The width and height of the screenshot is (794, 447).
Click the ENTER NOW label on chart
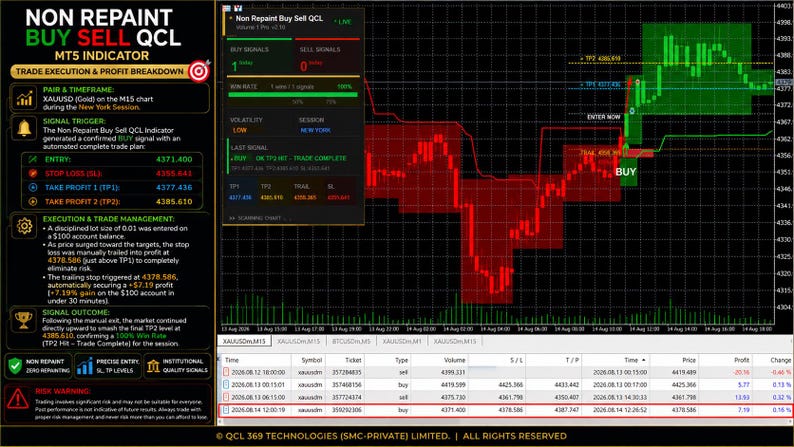603,117
